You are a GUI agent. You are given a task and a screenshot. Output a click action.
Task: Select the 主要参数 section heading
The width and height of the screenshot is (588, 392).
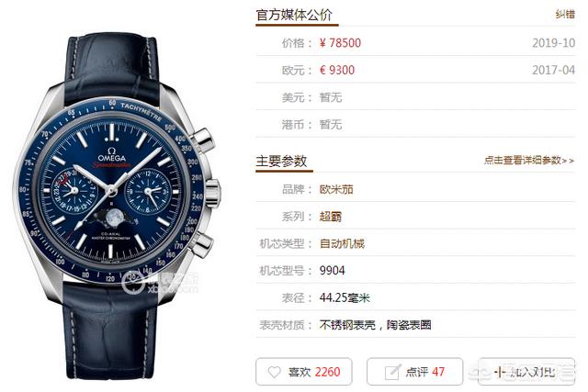point(281,162)
